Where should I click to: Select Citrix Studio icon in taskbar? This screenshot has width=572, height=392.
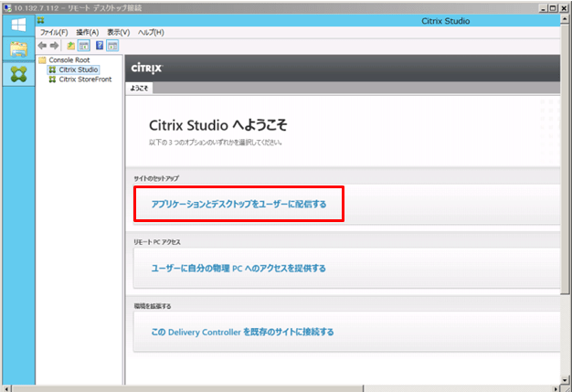[18, 74]
